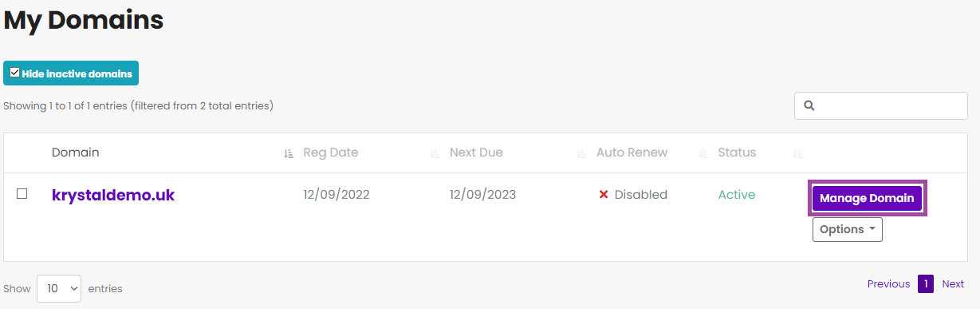The width and height of the screenshot is (980, 309).
Task: Open the krystaldemo.uk domain link
Action: coord(113,195)
